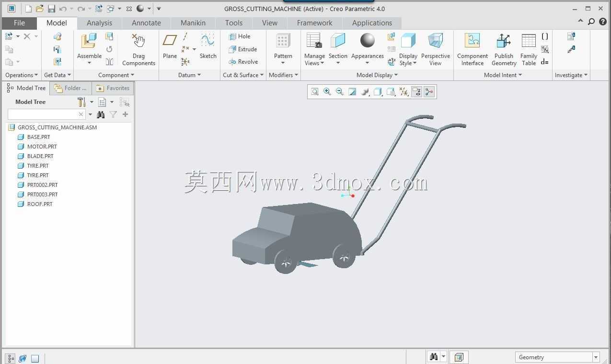Open the Folder browser tab

click(x=71, y=88)
